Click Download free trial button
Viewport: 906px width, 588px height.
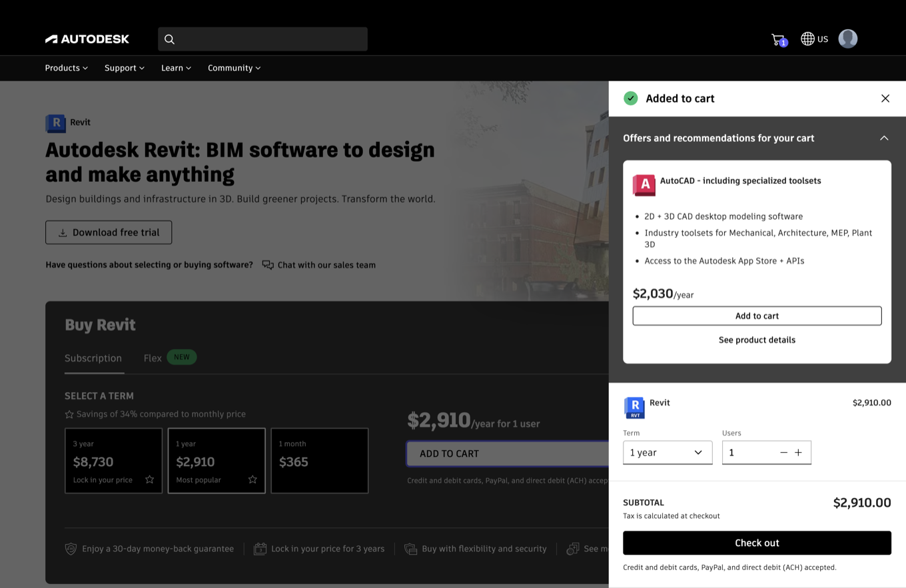point(109,232)
